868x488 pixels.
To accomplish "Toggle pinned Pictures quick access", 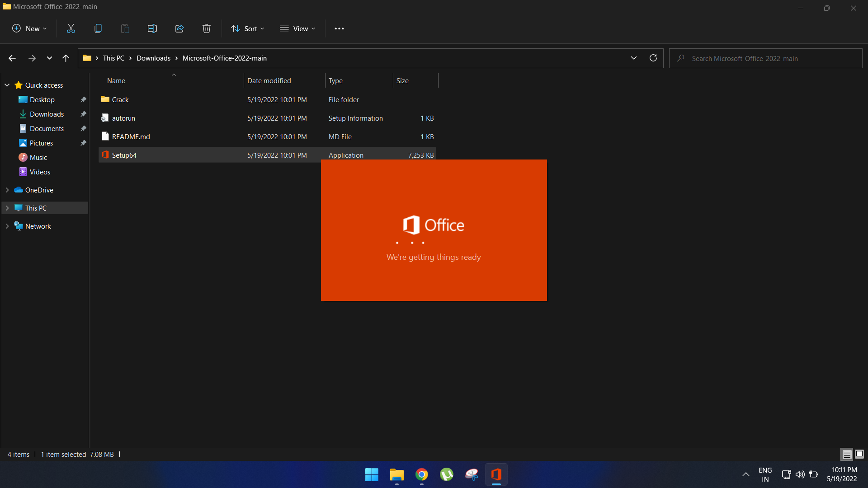I will tap(83, 143).
